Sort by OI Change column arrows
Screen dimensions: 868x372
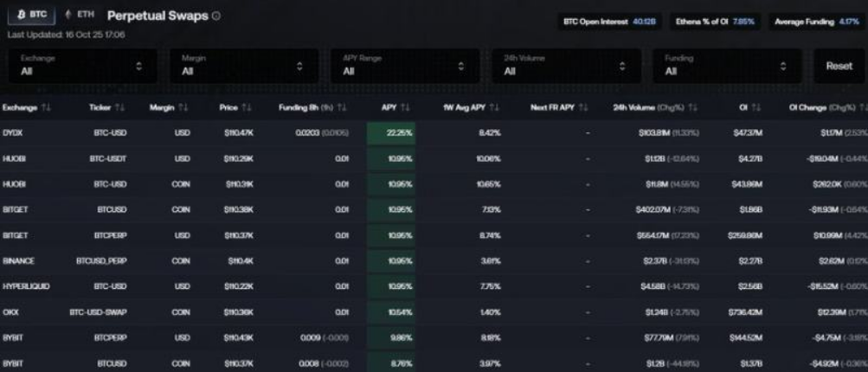[864, 108]
